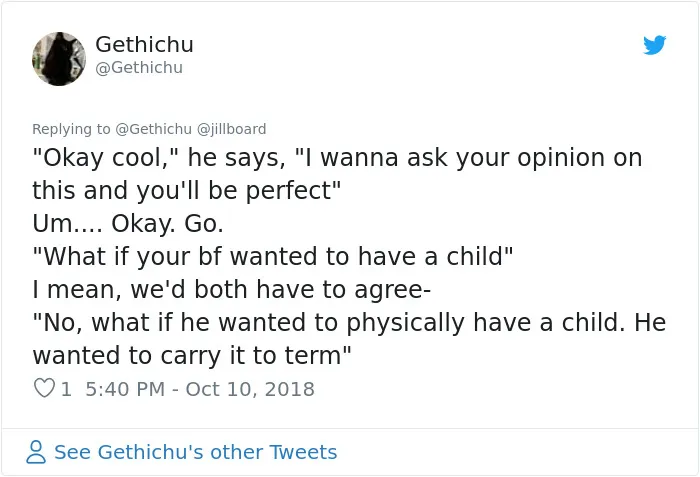700x477 pixels.
Task: Click the line "I mean, we'd both have"
Action: (x=231, y=289)
